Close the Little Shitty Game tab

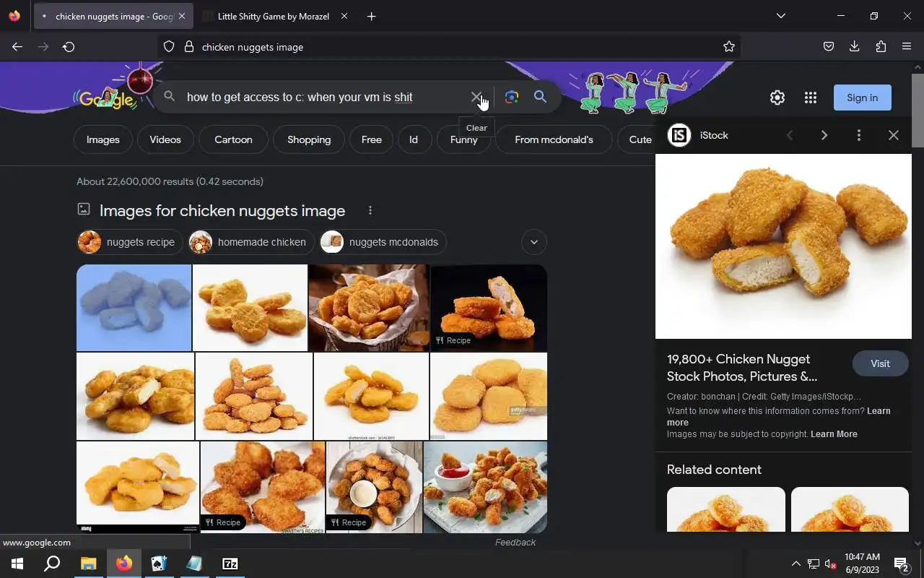[344, 16]
